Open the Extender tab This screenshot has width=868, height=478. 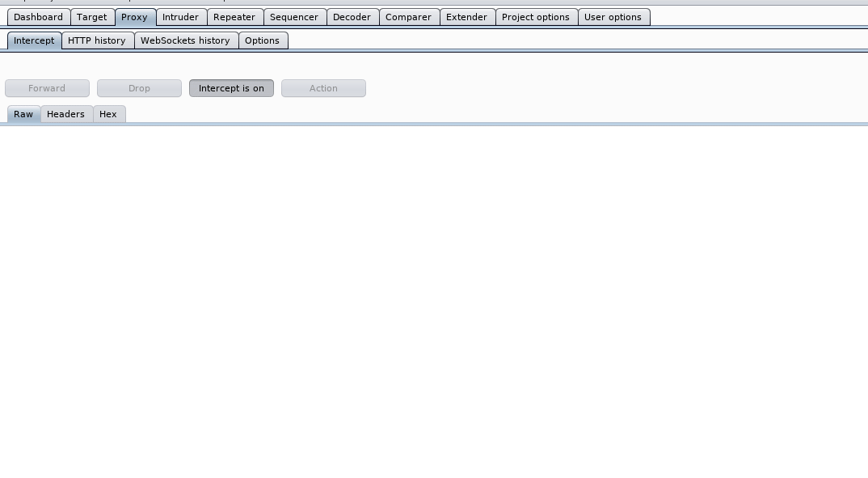(x=466, y=17)
